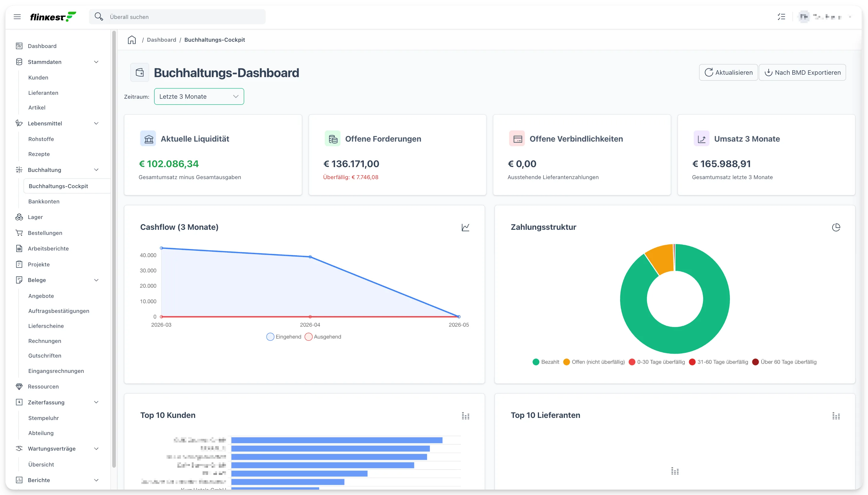Open the hamburger menu icon
The image size is (868, 495).
click(x=17, y=17)
